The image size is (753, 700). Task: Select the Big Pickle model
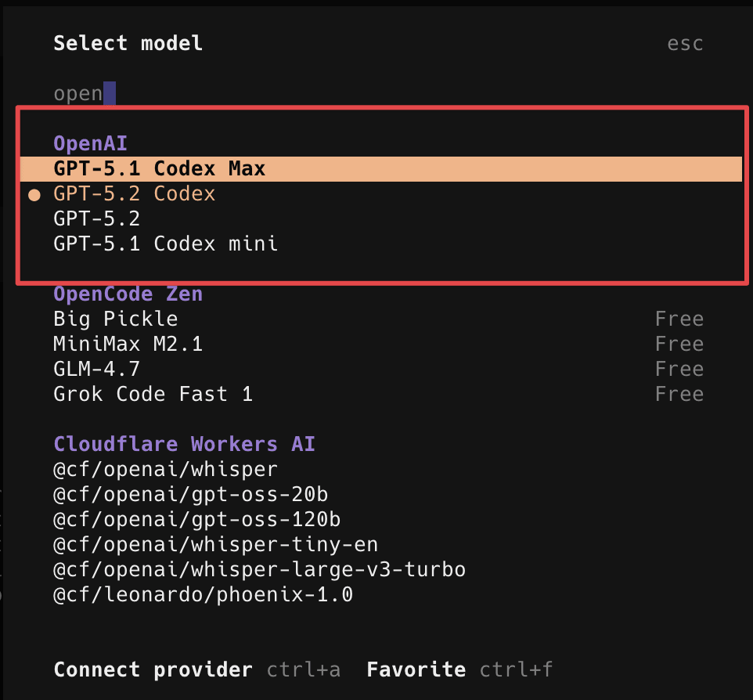tap(115, 319)
